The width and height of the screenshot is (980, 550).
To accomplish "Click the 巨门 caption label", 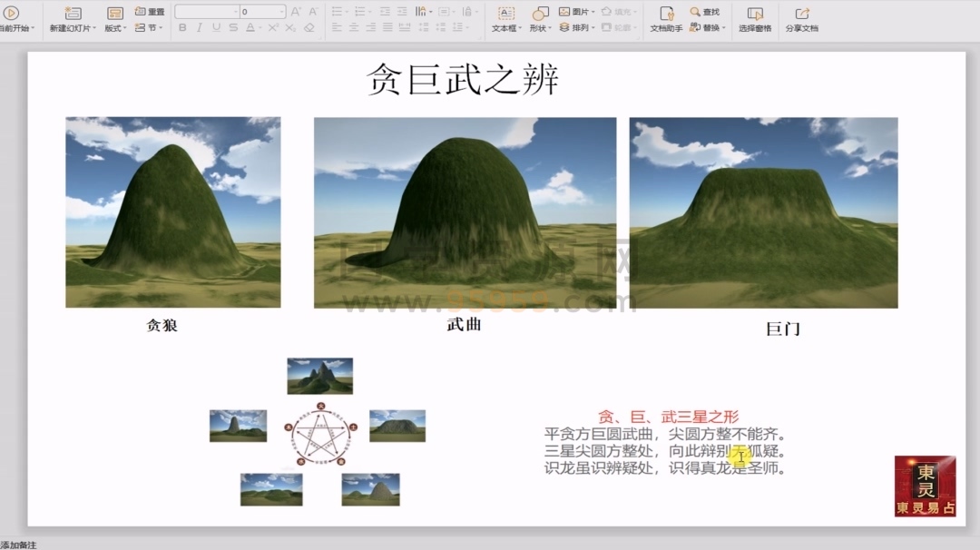I will 783,329.
